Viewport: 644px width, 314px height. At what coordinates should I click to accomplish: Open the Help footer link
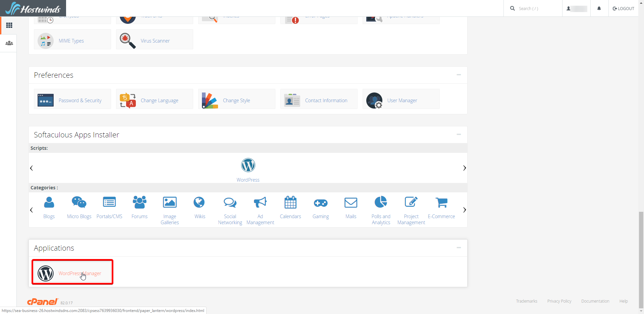click(x=624, y=301)
